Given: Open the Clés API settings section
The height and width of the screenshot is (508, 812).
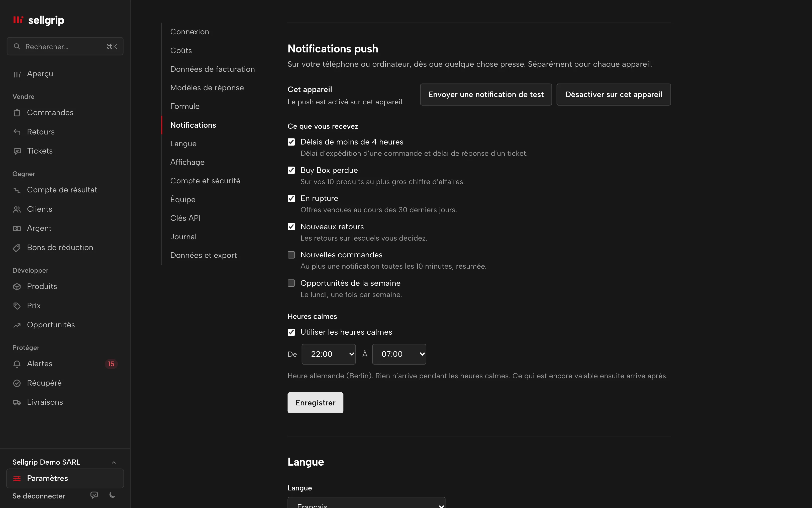Looking at the screenshot, I should click(x=185, y=218).
